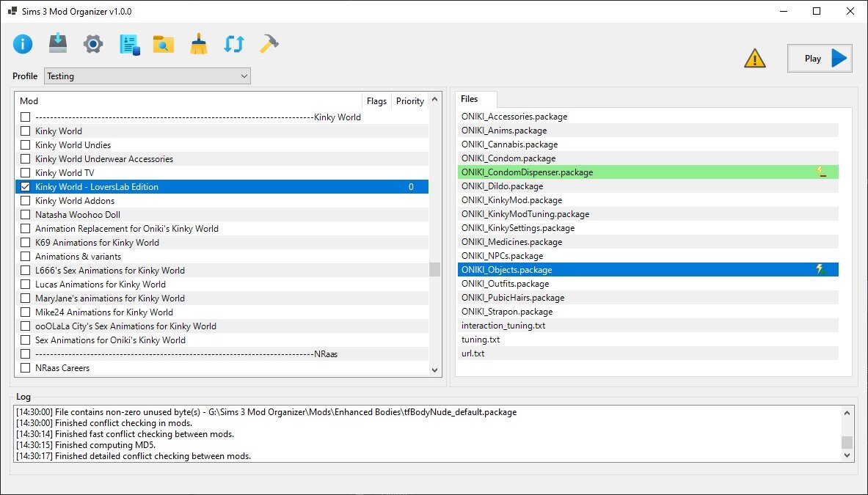
Task: Enable the Kinky World mod checkbox
Action: pyautogui.click(x=26, y=131)
